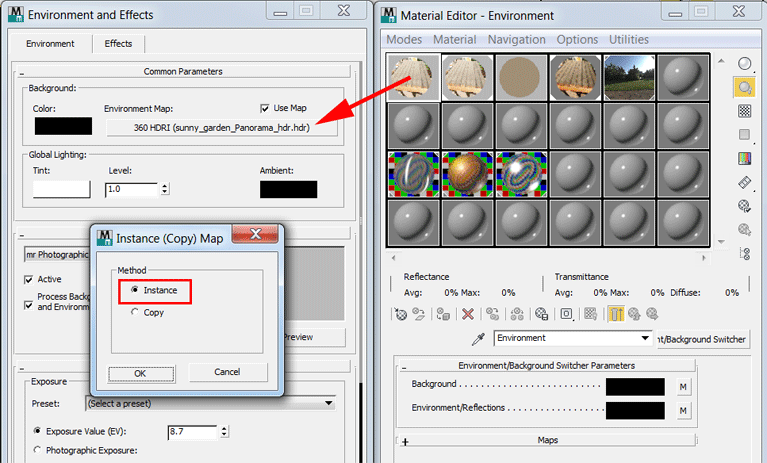Click the Level spinner arrows
Screen dimensions: 767x463
165,189
